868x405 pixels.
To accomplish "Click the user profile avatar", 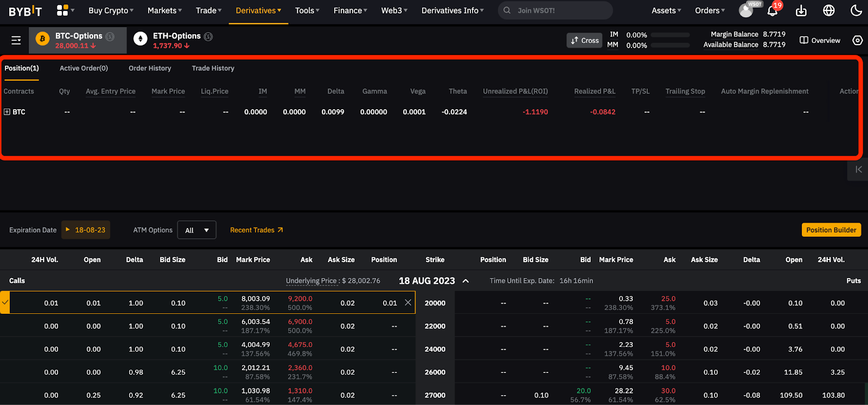I will click(x=746, y=11).
